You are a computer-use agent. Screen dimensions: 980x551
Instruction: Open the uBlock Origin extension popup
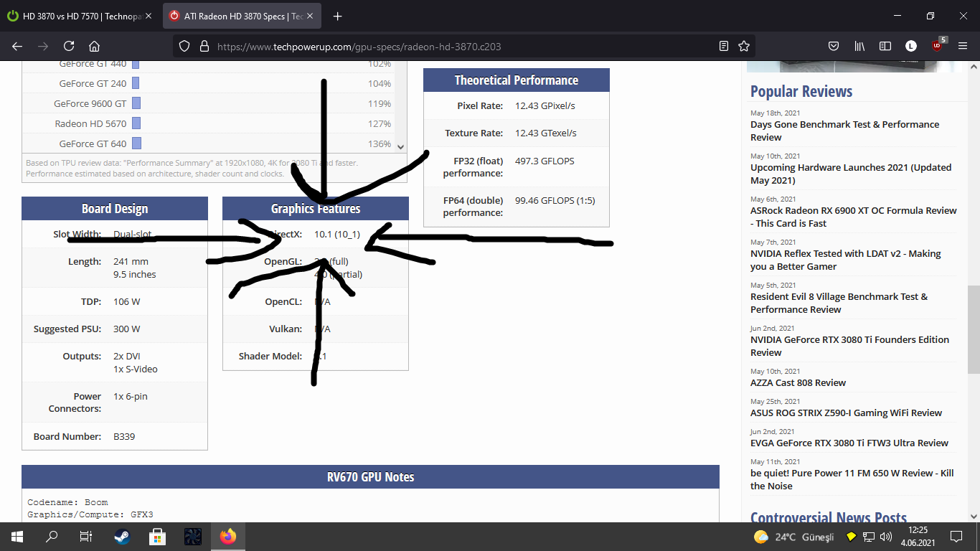[x=937, y=45]
